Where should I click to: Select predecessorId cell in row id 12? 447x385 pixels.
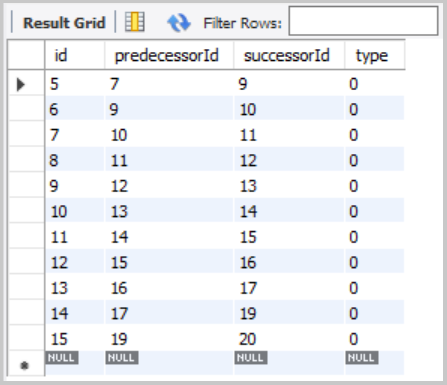(x=169, y=262)
